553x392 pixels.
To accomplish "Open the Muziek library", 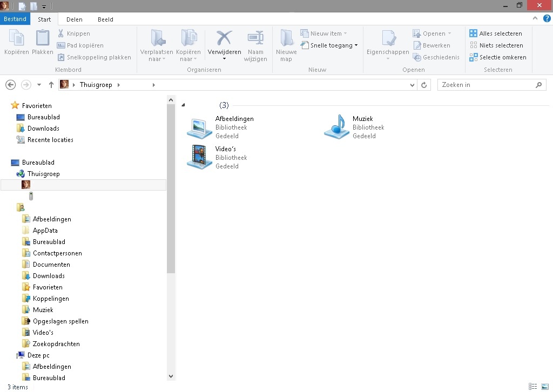I will pos(354,127).
